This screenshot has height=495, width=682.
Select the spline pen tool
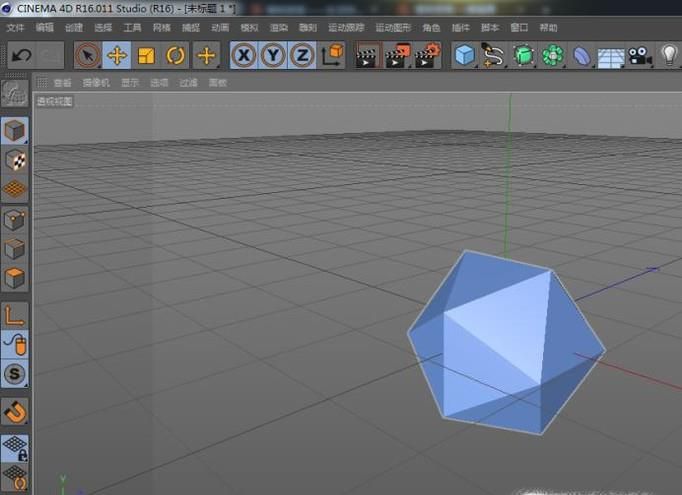pyautogui.click(x=494, y=55)
